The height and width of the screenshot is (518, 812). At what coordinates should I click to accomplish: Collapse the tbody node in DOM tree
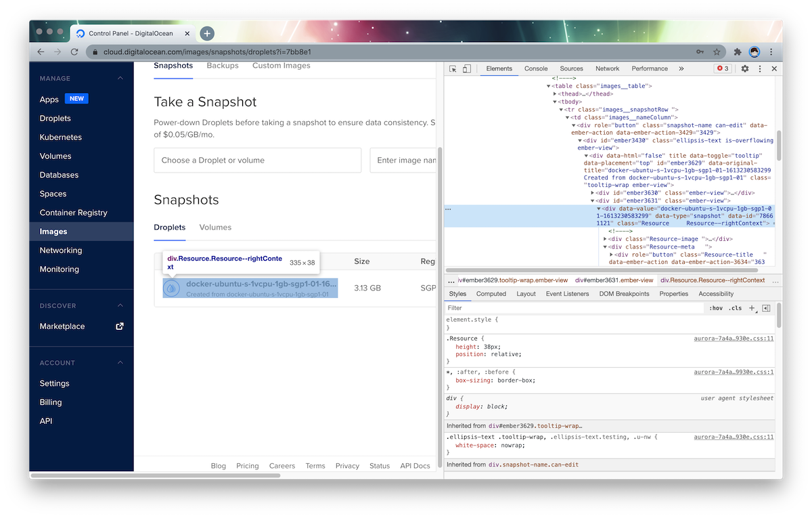[x=555, y=102]
